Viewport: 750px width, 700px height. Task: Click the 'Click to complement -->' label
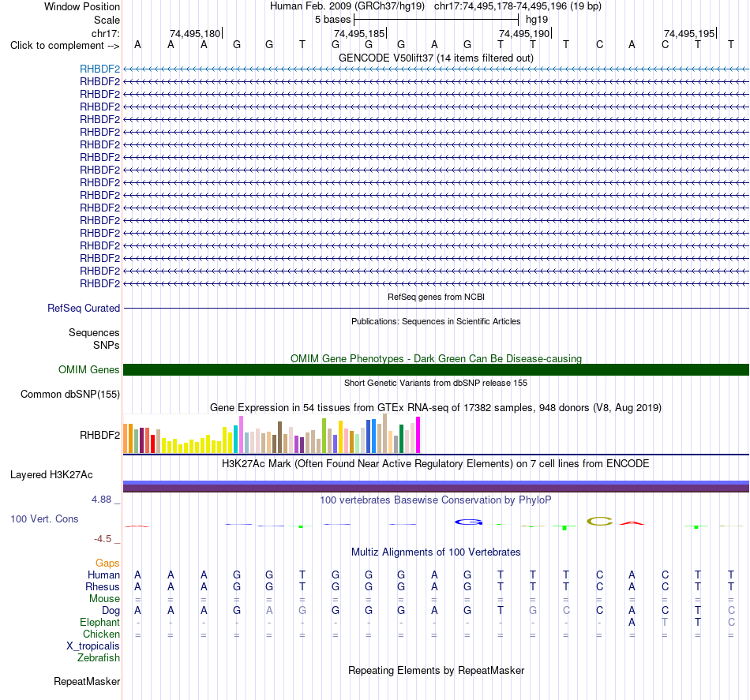[65, 46]
